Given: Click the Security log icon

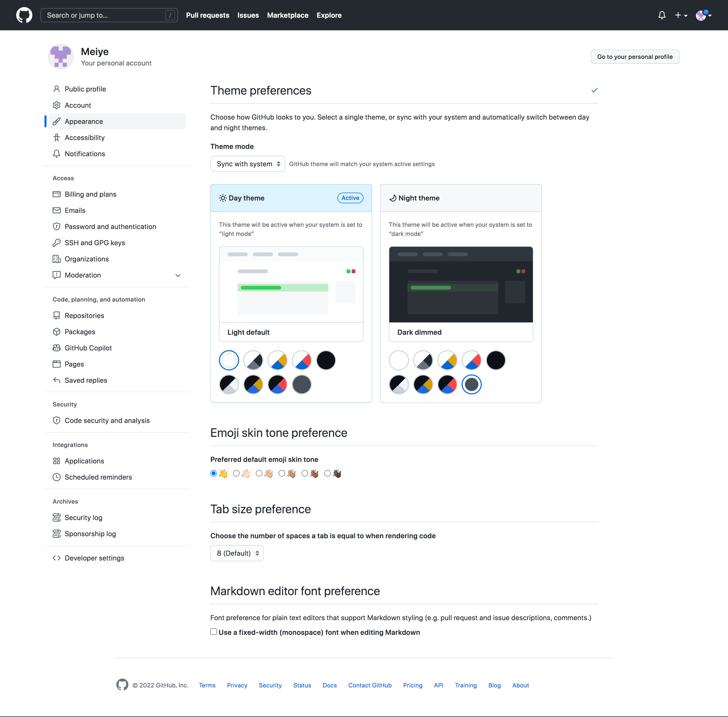Looking at the screenshot, I should [x=56, y=518].
